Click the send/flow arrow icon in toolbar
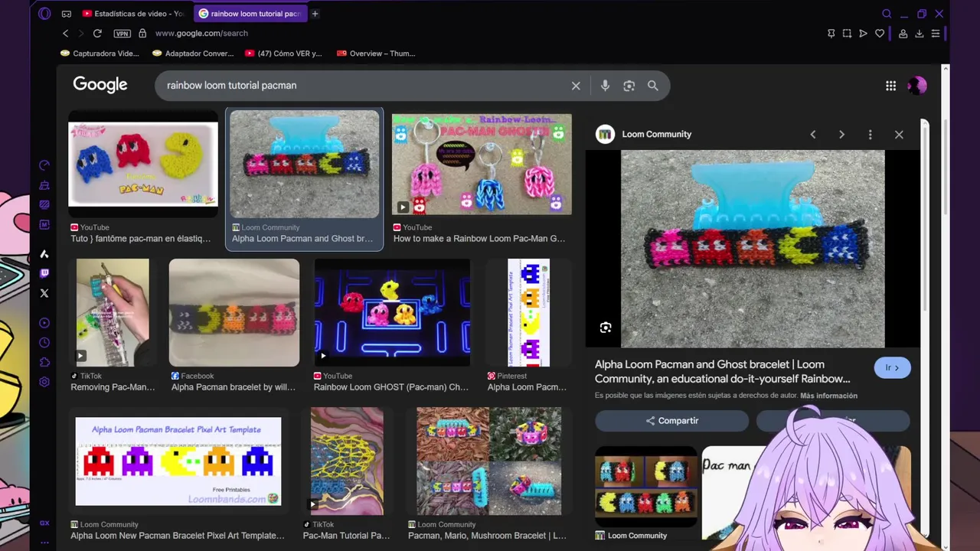The image size is (980, 551). 863,33
